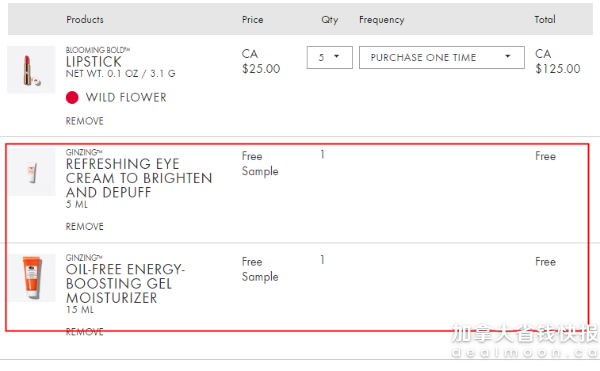
Task: Click the GinZing eye cream thumbnail
Action: (31, 172)
